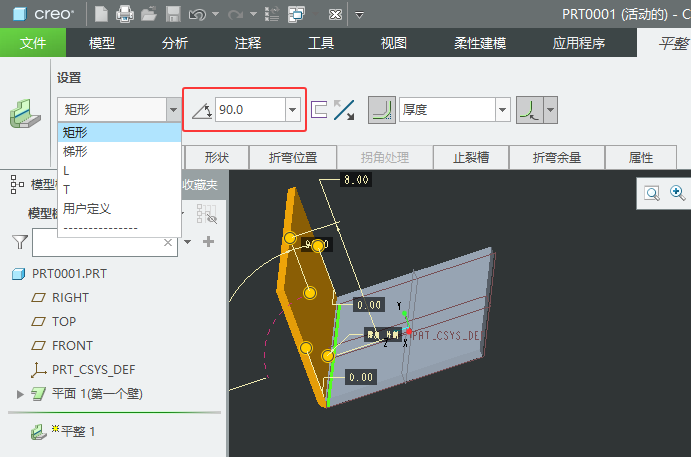Switch to the 工具 ribbon tab
The image size is (691, 457).
point(321,43)
